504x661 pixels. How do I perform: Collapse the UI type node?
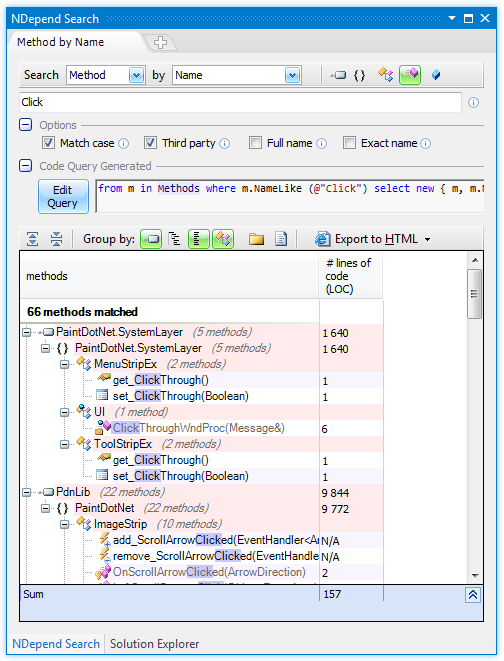click(64, 413)
